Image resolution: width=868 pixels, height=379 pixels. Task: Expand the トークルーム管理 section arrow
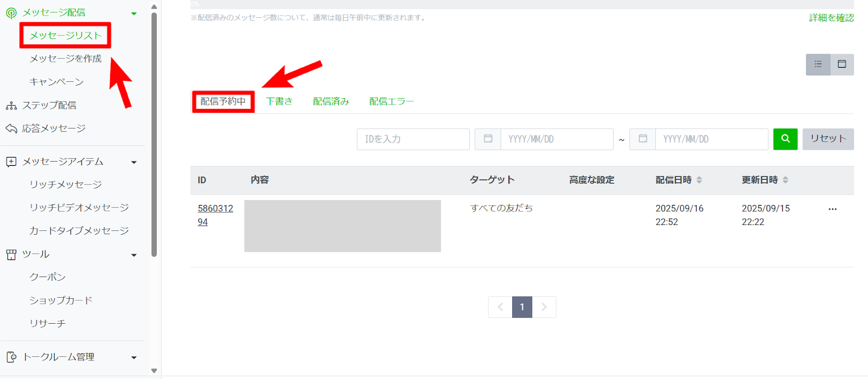pyautogui.click(x=134, y=357)
